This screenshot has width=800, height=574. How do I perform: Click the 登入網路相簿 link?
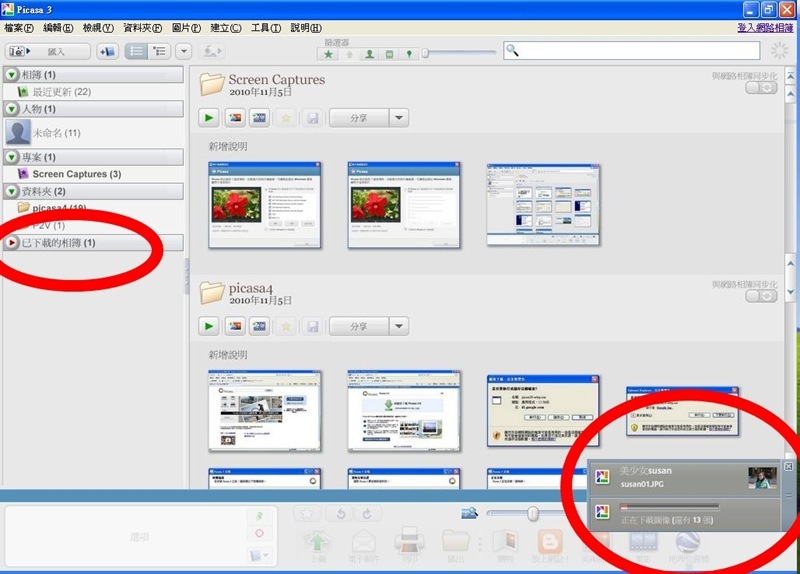click(767, 27)
